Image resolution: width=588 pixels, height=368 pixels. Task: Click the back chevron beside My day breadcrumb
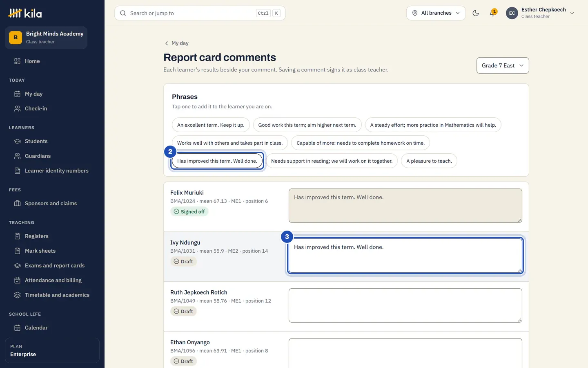click(x=167, y=43)
